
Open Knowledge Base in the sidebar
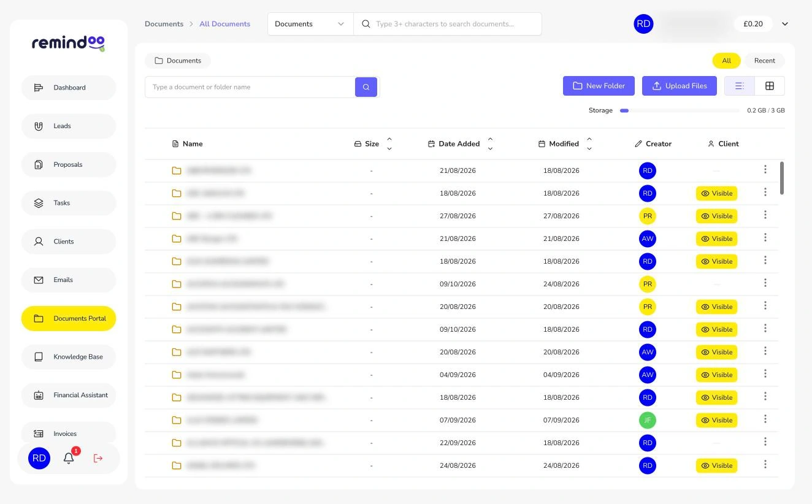[69, 357]
